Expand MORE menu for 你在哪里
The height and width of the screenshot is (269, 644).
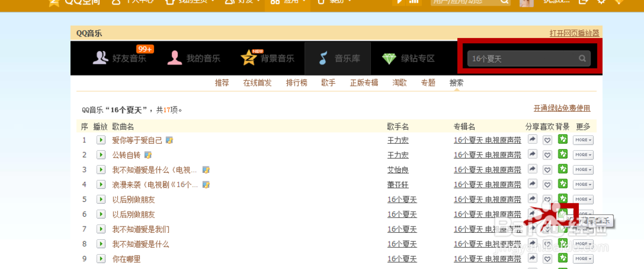(x=583, y=259)
